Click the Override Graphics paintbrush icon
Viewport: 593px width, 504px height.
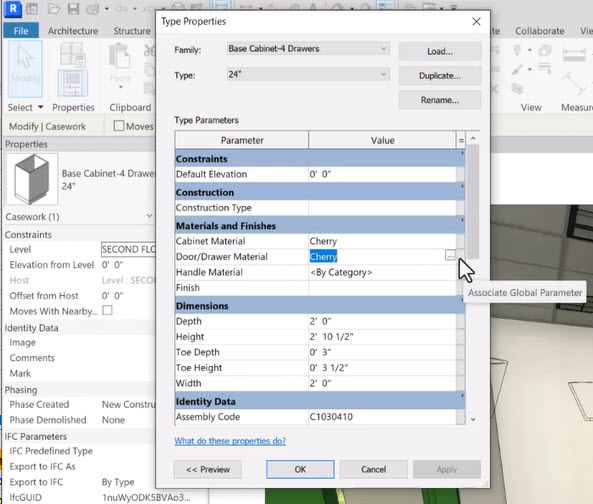(x=517, y=69)
